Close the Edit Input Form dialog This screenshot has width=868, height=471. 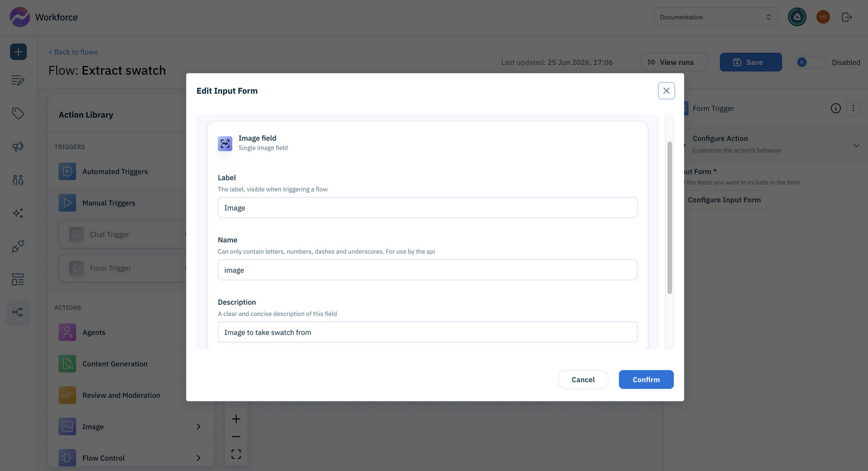coord(666,91)
